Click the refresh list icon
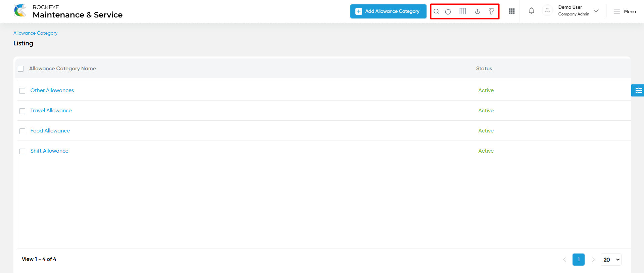644x273 pixels. (448, 11)
